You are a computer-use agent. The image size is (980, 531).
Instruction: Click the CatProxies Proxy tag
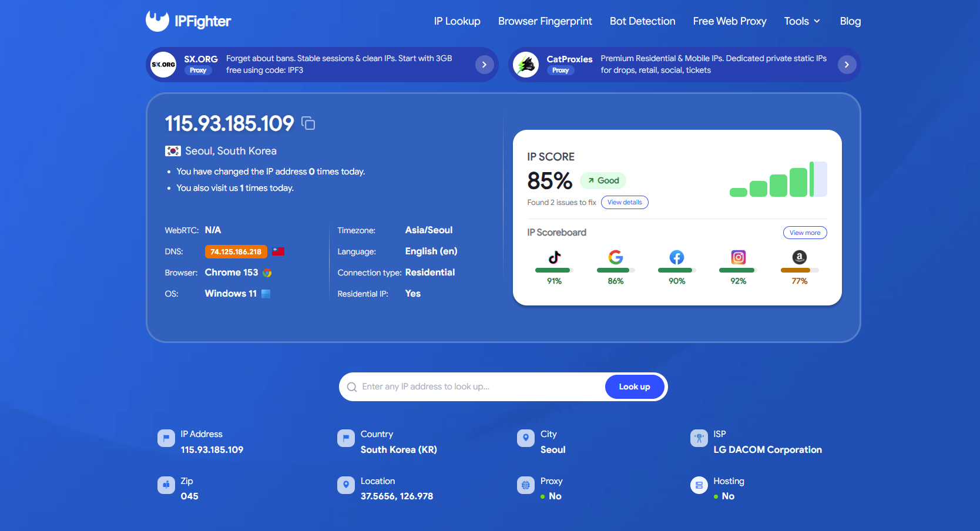(561, 70)
